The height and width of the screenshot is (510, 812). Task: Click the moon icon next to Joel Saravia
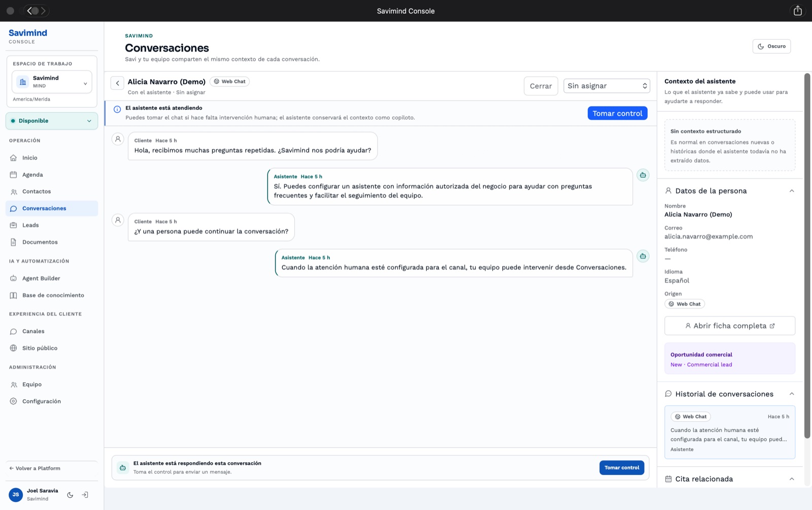(x=70, y=495)
